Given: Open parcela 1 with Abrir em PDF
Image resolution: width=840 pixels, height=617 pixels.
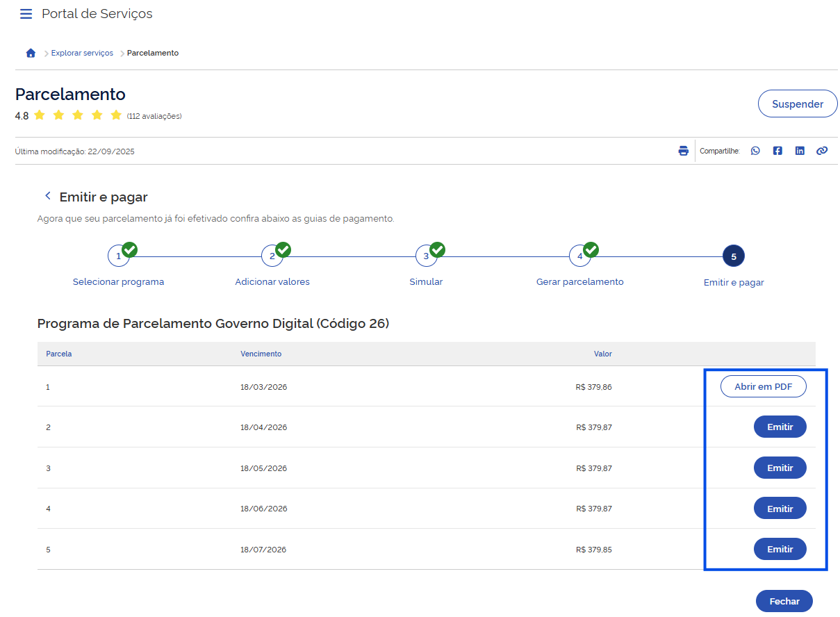Looking at the screenshot, I should pos(764,386).
